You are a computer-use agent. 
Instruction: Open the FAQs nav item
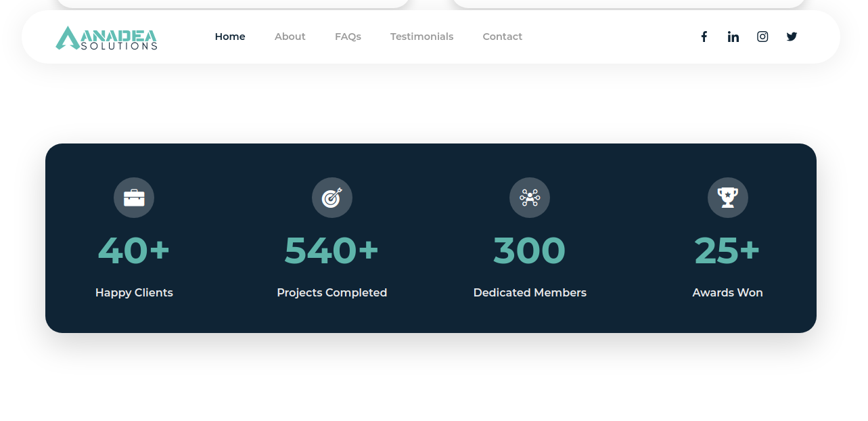tap(348, 37)
